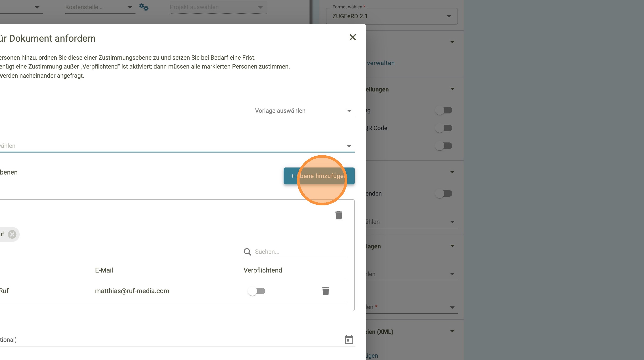Click the cost center gears settings icon
Image resolution: width=644 pixels, height=360 pixels.
[144, 7]
